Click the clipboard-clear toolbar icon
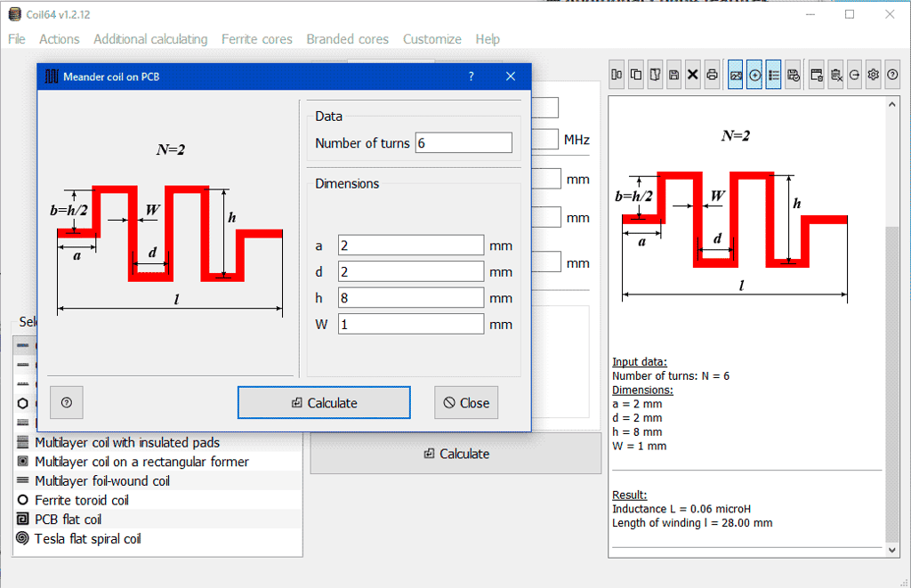The image size is (911, 588). [x=836, y=75]
